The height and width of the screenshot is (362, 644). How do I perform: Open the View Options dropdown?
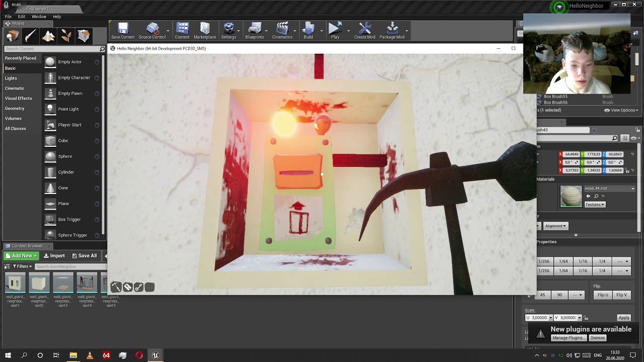coord(621,110)
